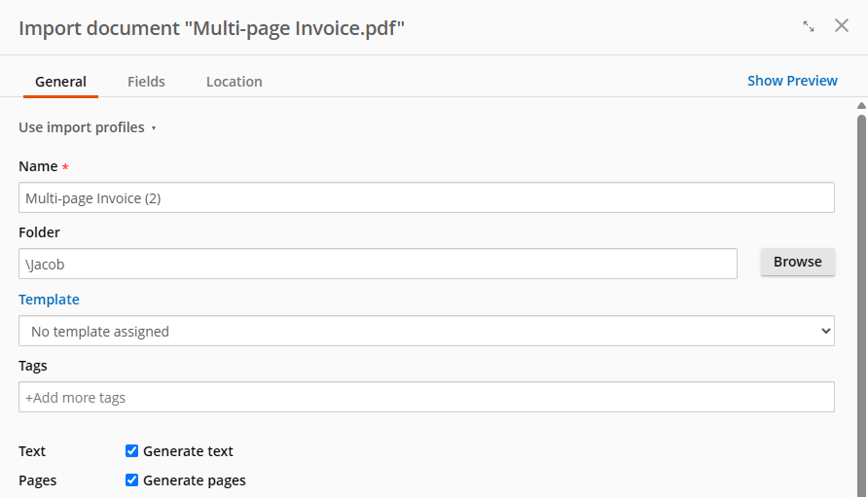This screenshot has height=497, width=868.
Task: Click the vertical scrollbar thumb
Action: (861, 305)
